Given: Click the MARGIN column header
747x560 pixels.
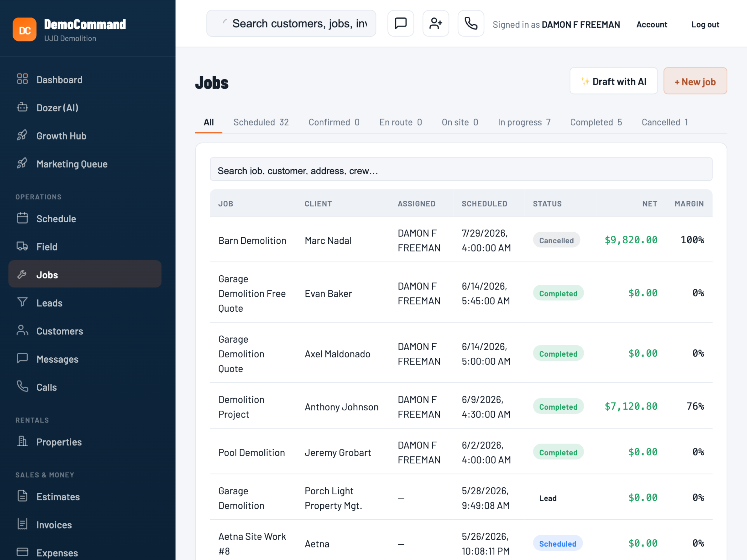Looking at the screenshot, I should pyautogui.click(x=689, y=204).
